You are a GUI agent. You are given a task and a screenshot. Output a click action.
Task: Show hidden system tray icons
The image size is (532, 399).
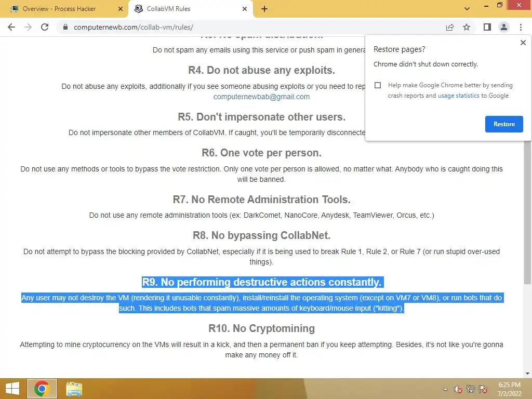point(445,389)
